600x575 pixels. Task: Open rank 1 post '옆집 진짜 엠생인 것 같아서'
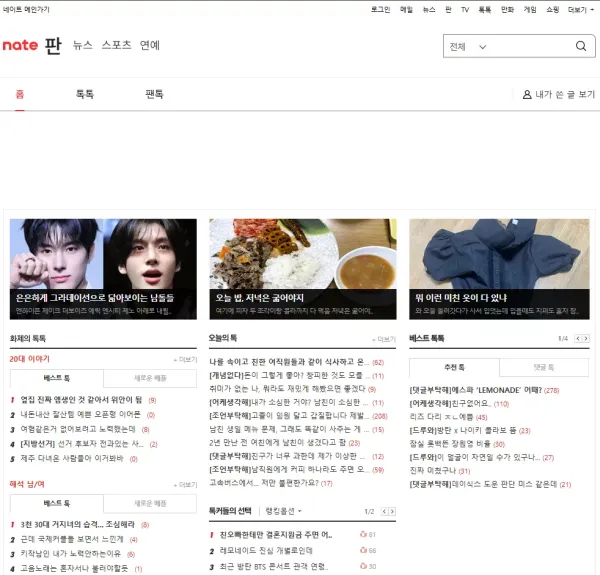[x=81, y=400]
